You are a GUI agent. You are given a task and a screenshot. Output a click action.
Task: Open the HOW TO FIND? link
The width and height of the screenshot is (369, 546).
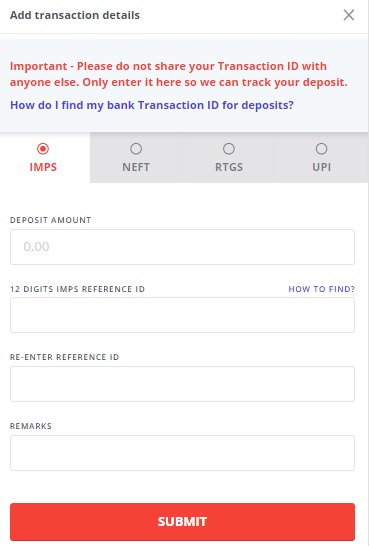tap(321, 289)
